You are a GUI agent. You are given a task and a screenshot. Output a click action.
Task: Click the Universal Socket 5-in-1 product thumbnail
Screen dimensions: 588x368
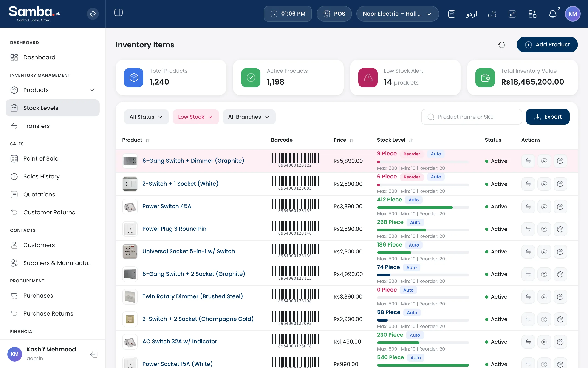(130, 252)
